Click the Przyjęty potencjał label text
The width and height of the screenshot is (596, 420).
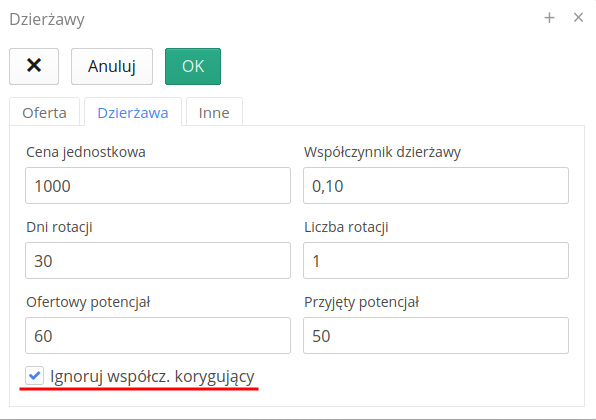(361, 303)
